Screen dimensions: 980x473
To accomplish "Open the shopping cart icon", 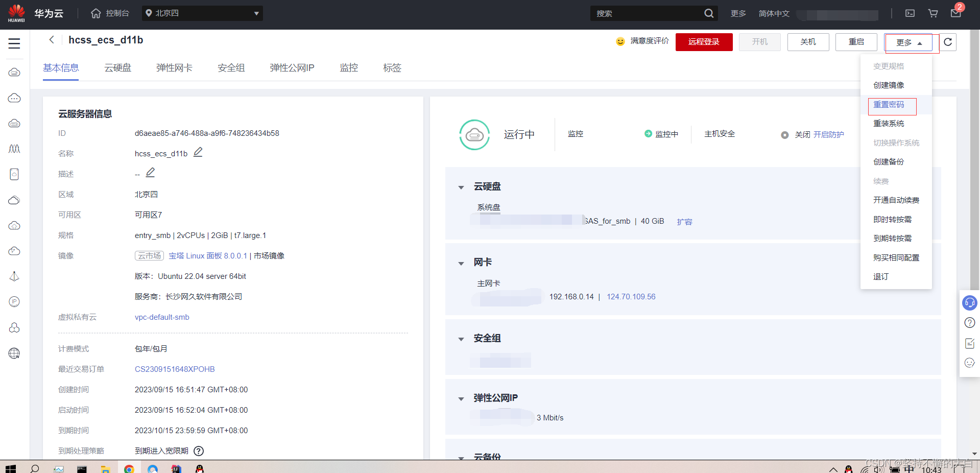I will tap(933, 13).
